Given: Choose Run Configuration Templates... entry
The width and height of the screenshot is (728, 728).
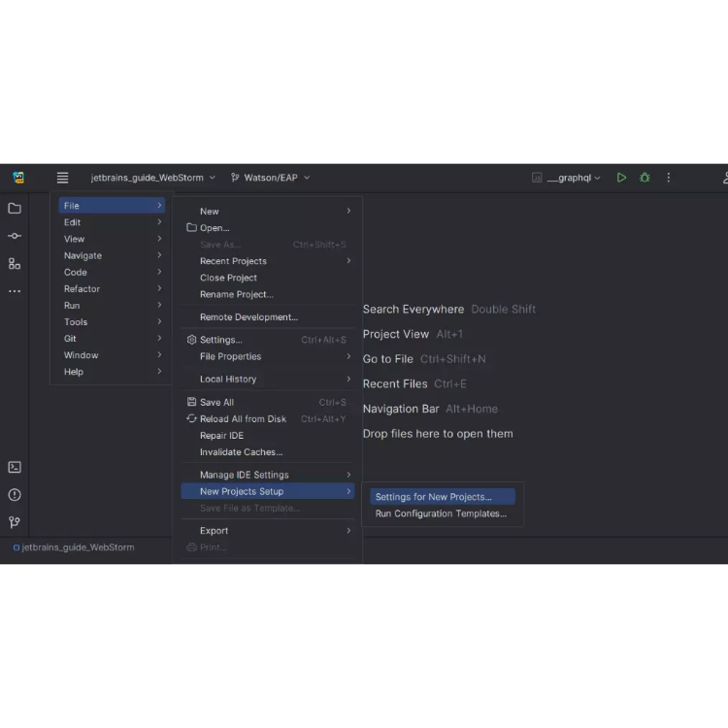Looking at the screenshot, I should point(441,513).
